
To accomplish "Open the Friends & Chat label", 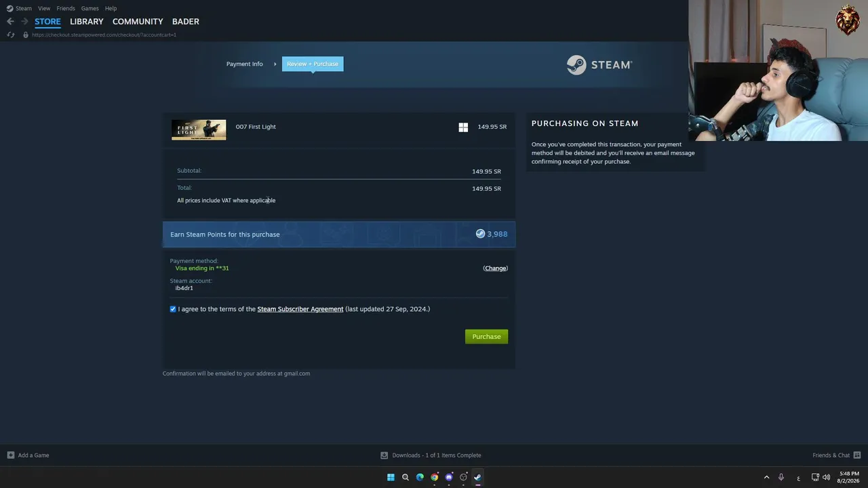I will (831, 455).
